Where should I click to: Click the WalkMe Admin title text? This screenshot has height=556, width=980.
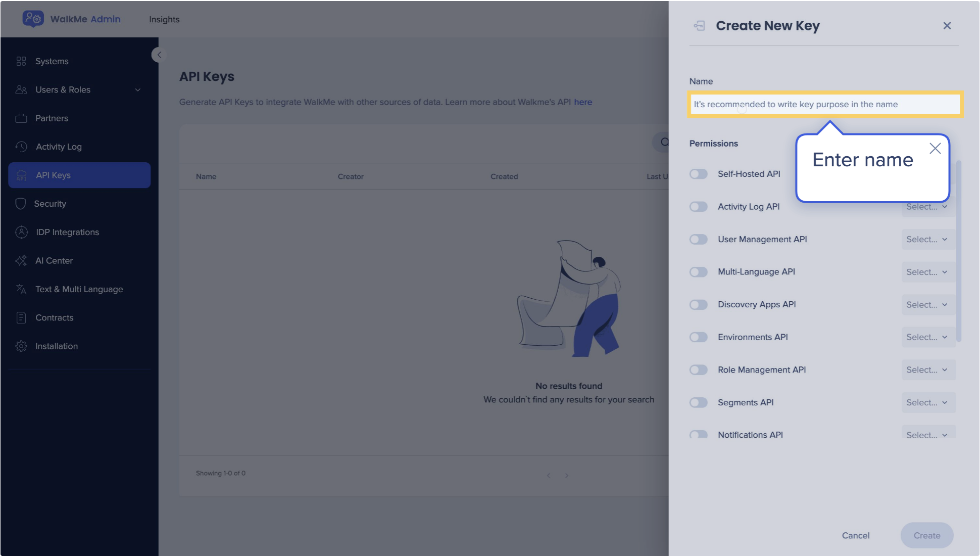[x=85, y=19]
